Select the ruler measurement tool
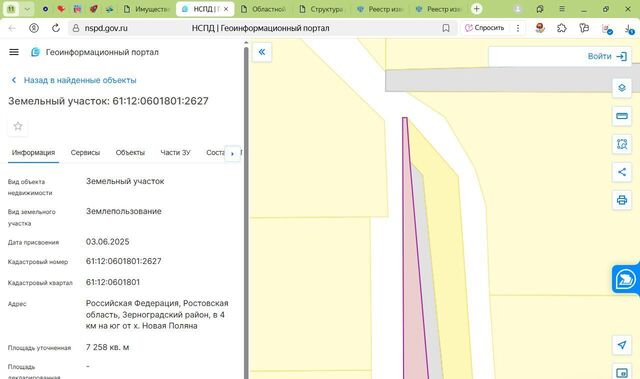The width and height of the screenshot is (640, 379). pos(622,116)
